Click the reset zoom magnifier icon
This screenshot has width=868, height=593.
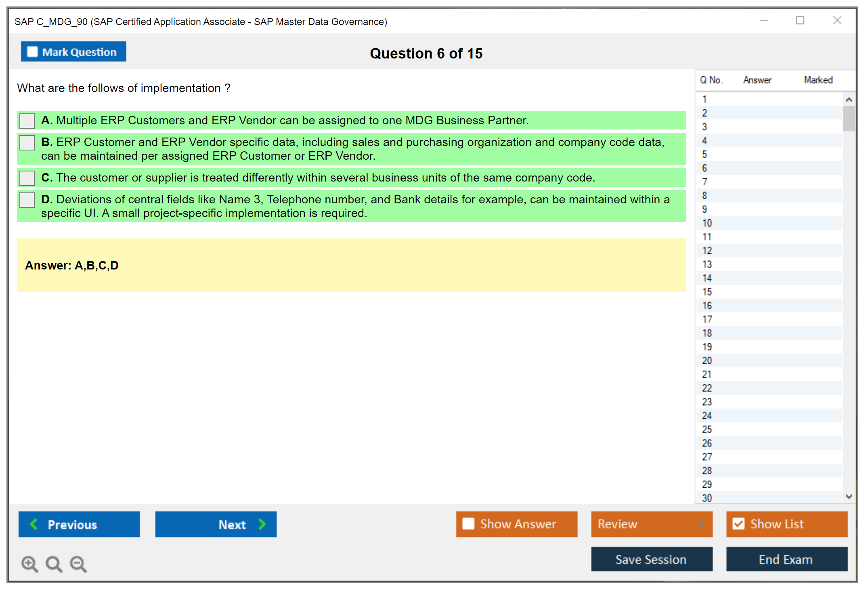54,564
